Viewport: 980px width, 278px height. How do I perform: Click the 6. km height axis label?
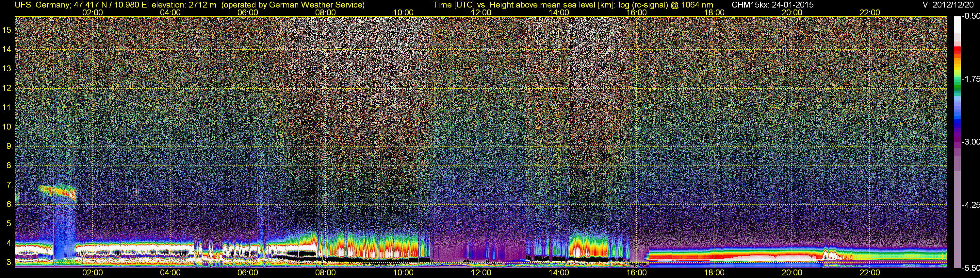click(x=9, y=204)
